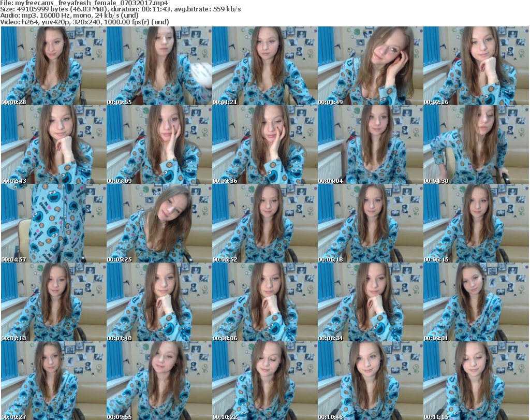
Task: Click the 00:08:06 frame
Action: pos(264,302)
